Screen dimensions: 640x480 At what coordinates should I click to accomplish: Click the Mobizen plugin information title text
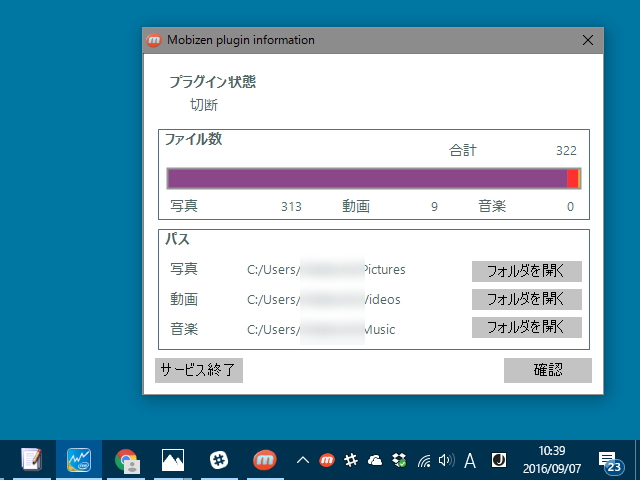click(x=241, y=40)
